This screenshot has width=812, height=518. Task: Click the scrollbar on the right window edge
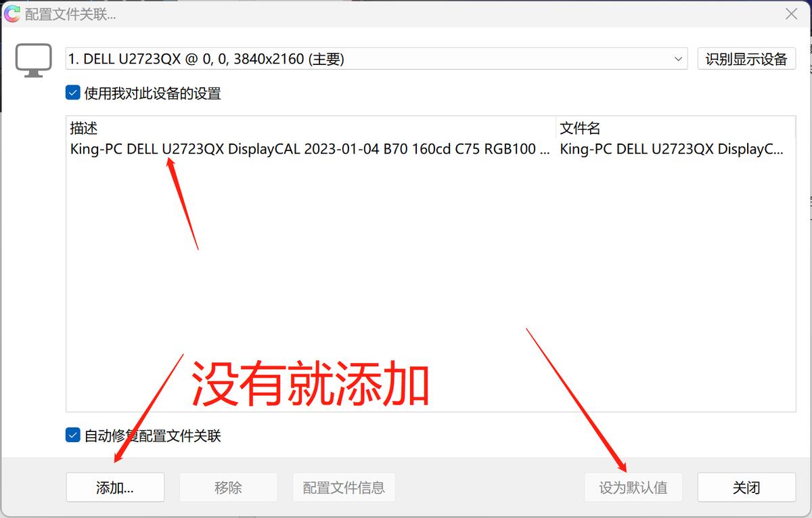point(808,203)
